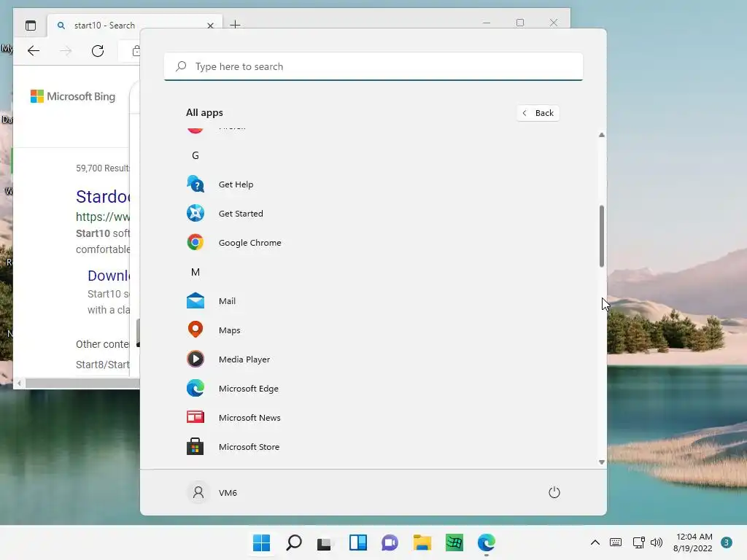Open Task View on the taskbar

(326, 542)
